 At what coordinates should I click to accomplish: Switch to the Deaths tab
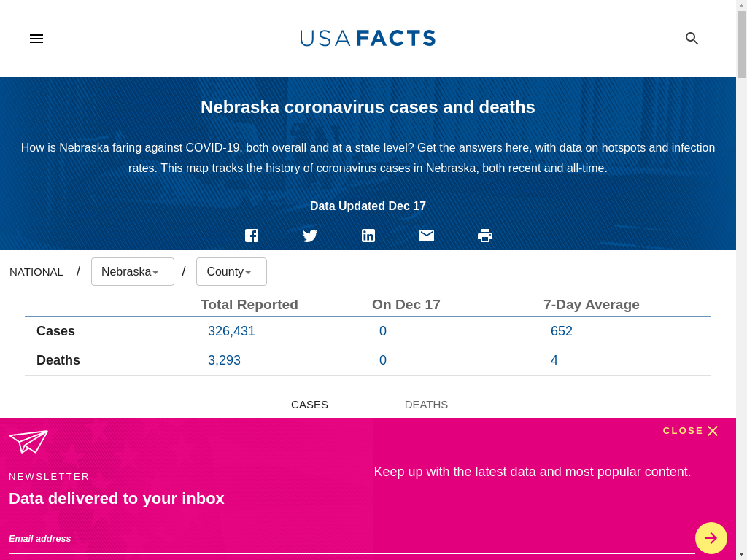click(426, 405)
